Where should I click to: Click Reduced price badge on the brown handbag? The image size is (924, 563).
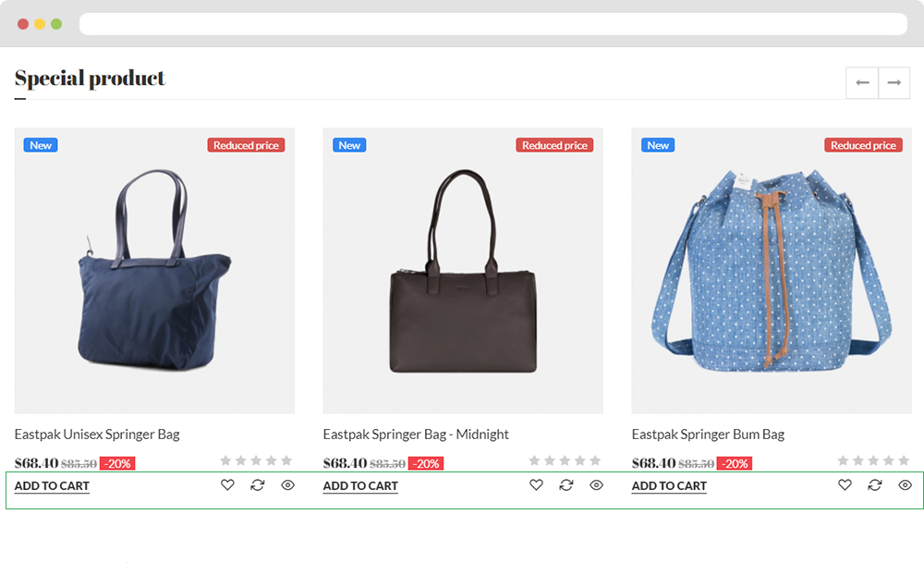pyautogui.click(x=554, y=146)
